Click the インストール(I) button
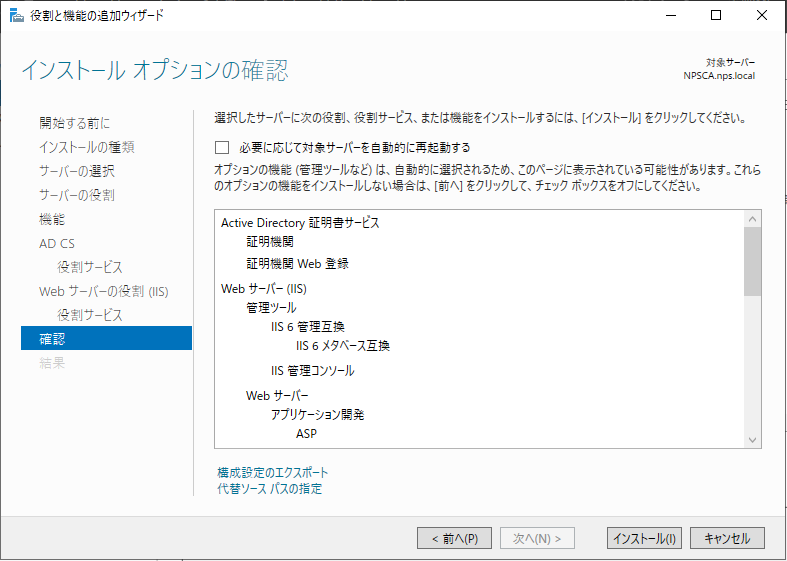The height and width of the screenshot is (561, 787). (x=644, y=538)
